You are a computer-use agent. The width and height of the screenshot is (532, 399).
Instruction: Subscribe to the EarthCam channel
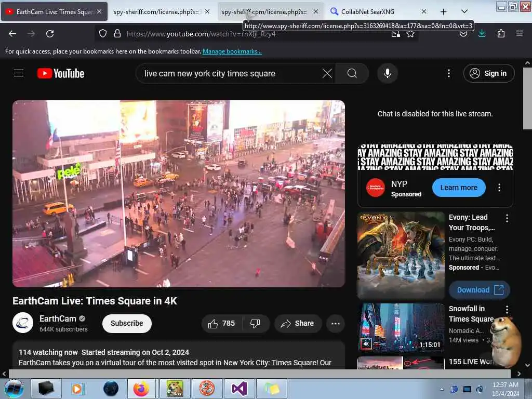127,323
